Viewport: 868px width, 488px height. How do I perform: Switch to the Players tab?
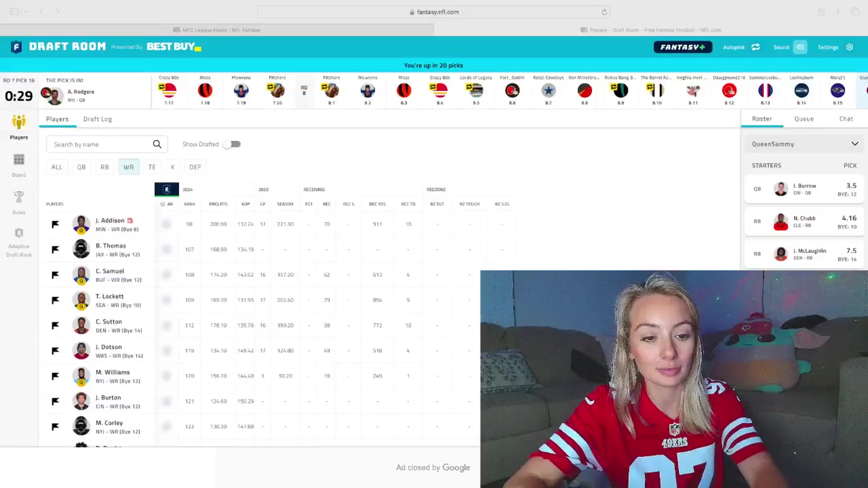pos(57,119)
